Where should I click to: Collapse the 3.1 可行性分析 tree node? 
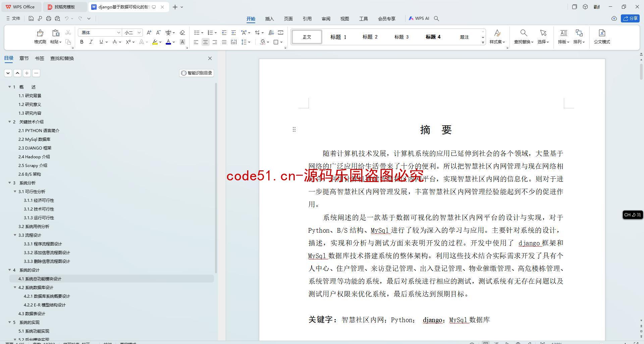(15, 191)
